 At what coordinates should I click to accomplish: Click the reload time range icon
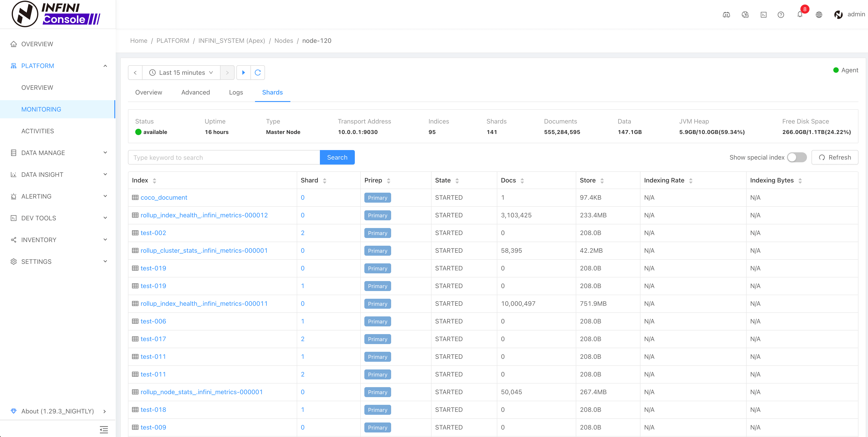(x=258, y=72)
